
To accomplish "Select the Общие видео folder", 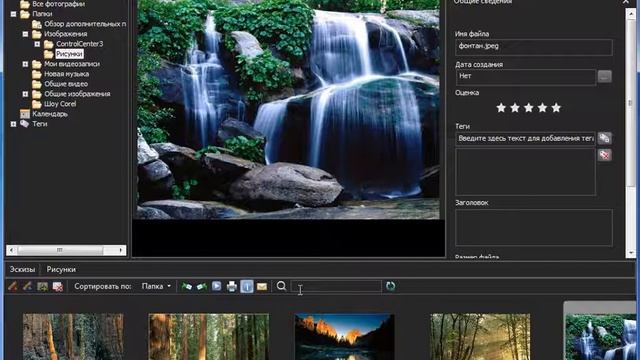I will click(66, 84).
